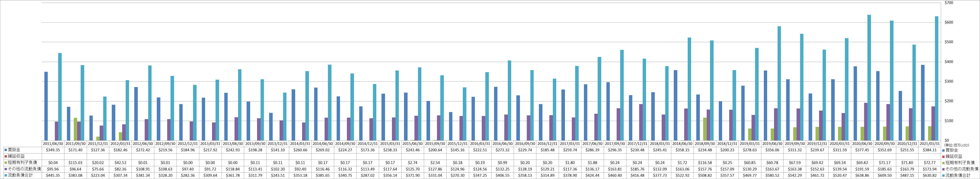Select the $115.03 short-term debt cell
This screenshot has height=179, width=980.
[75, 163]
